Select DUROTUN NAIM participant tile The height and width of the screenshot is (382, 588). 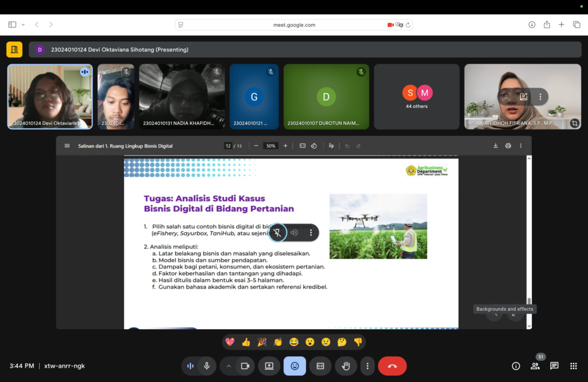click(326, 96)
